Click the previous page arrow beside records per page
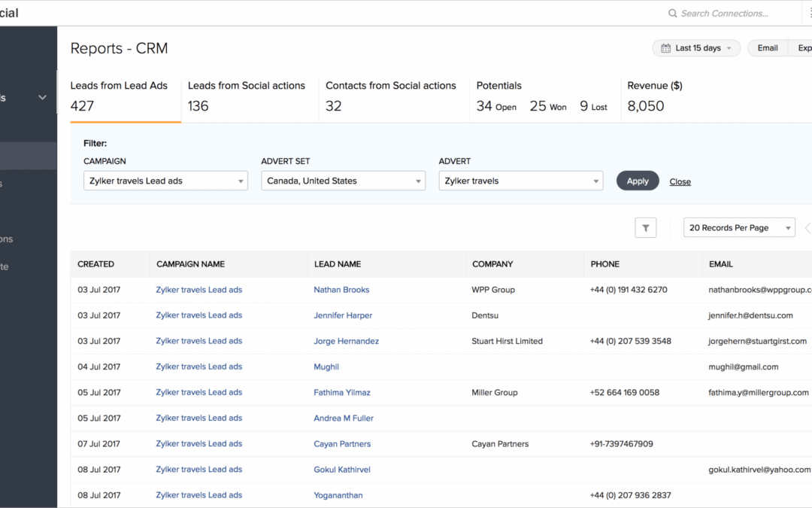The width and height of the screenshot is (812, 508). pos(807,228)
